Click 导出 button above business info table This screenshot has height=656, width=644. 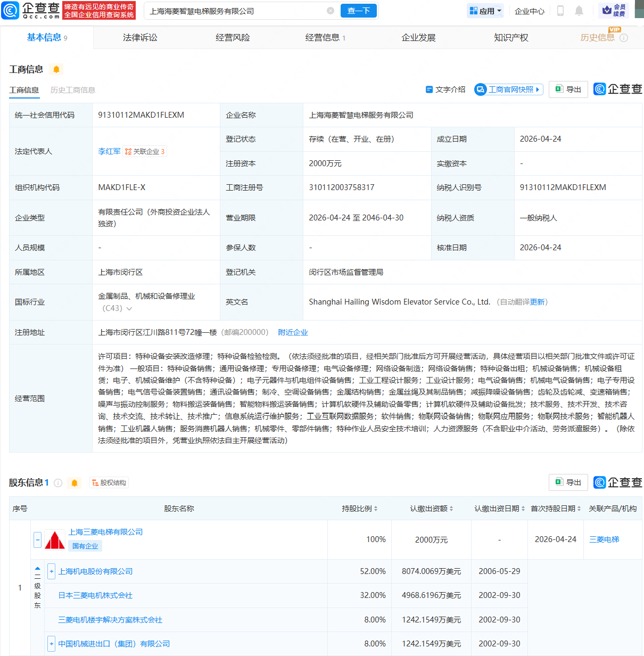tap(568, 89)
